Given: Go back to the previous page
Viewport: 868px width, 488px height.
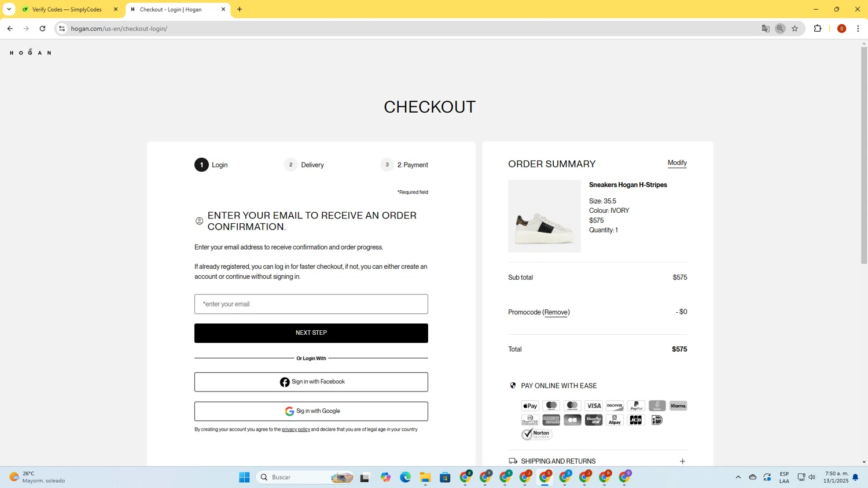Looking at the screenshot, I should click(x=10, y=28).
